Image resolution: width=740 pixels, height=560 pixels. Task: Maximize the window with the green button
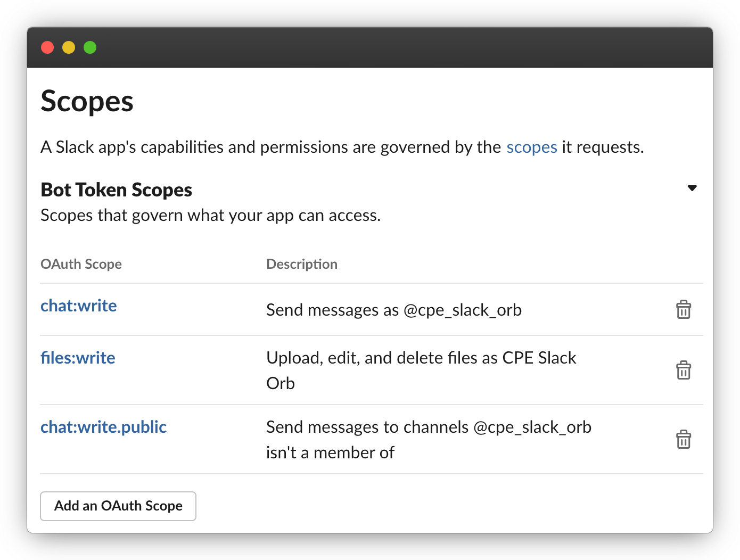90,47
